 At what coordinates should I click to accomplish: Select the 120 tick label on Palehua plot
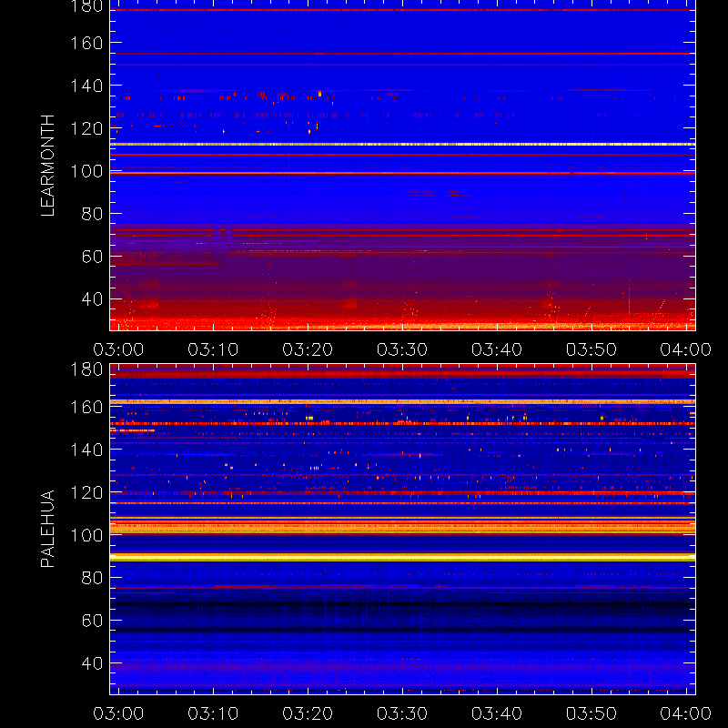click(86, 492)
